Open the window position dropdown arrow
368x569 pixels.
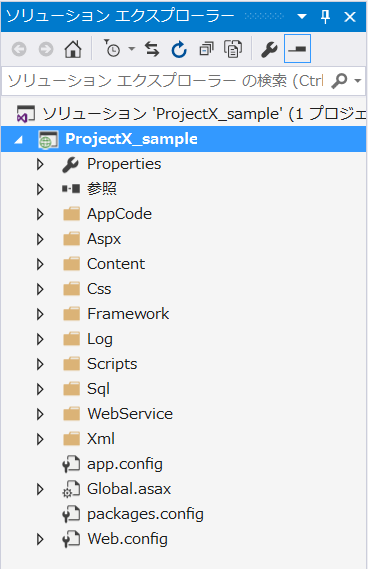click(302, 16)
